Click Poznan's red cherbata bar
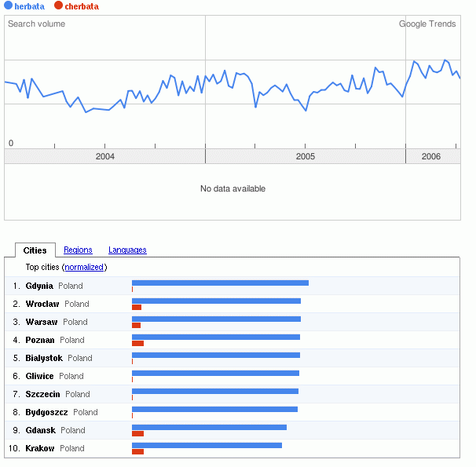476x467 pixels. tap(137, 343)
